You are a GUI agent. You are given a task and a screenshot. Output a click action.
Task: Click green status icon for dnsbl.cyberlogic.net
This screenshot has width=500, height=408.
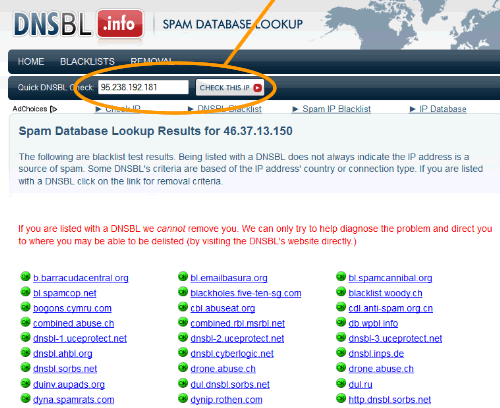tap(183, 352)
